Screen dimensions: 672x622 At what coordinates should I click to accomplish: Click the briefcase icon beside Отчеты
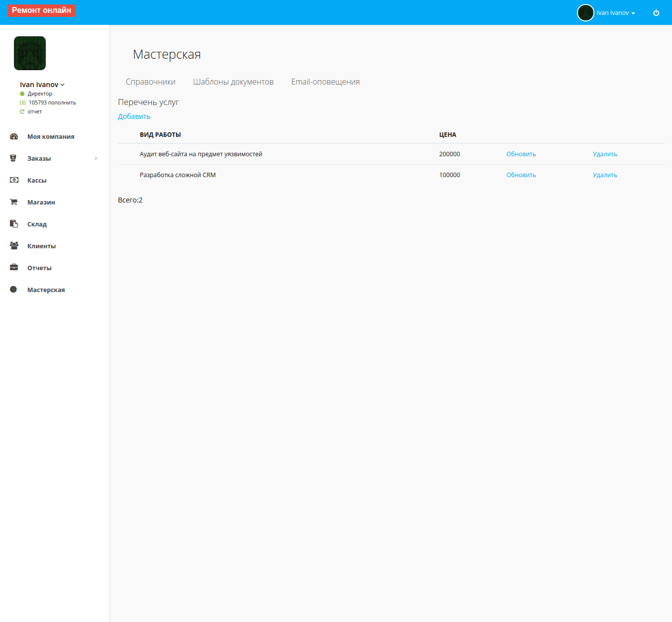(14, 268)
